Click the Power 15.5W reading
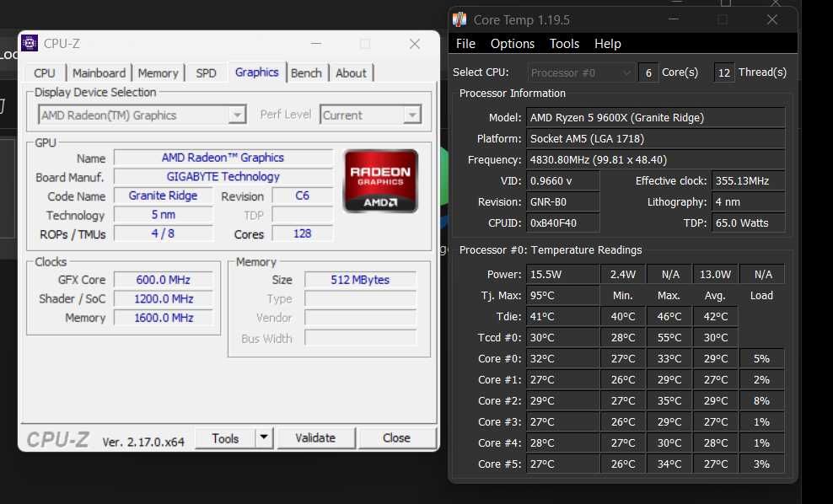Viewport: 833px width, 504px height. (563, 275)
